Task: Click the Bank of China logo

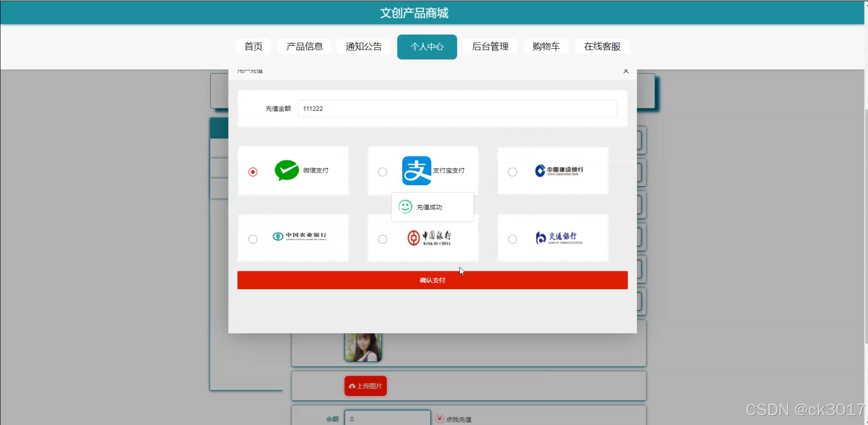Action: (429, 238)
